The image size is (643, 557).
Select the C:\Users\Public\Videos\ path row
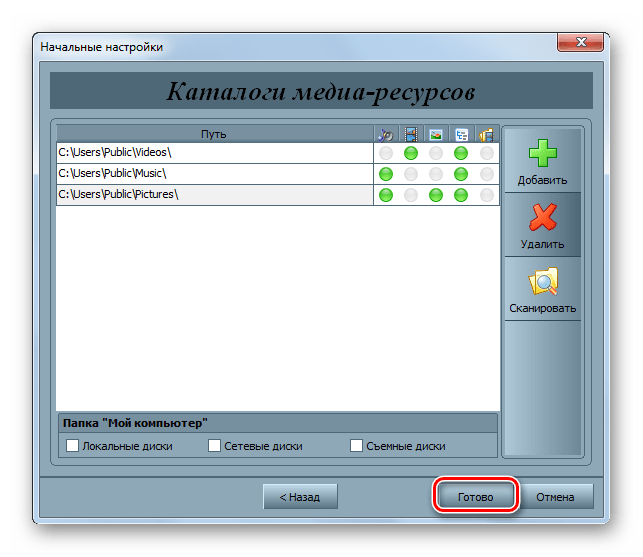tap(215, 153)
